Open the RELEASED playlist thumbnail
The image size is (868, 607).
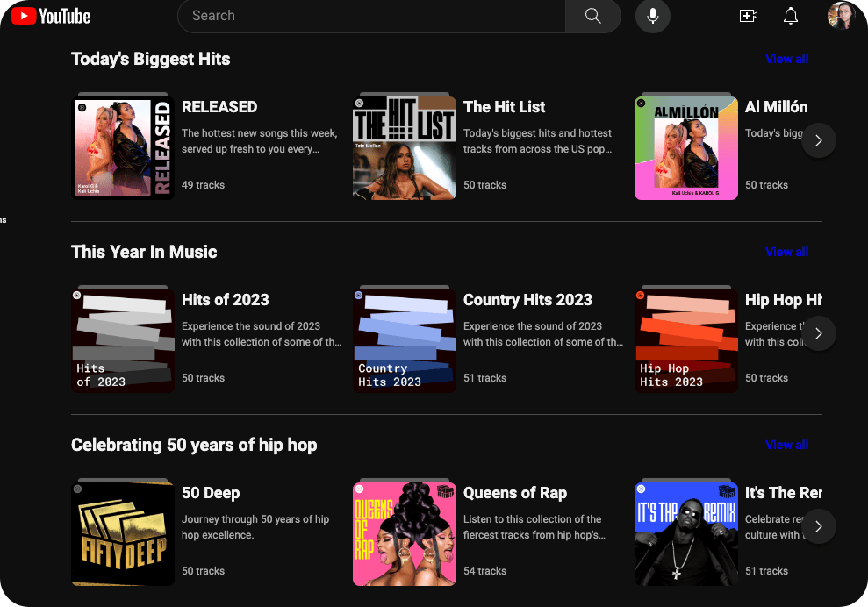tap(123, 147)
